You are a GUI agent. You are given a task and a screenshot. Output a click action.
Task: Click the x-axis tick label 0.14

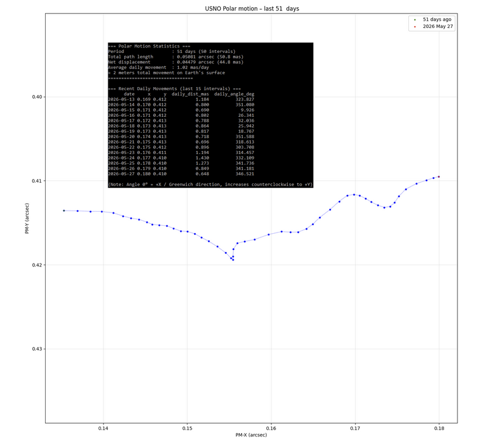click(103, 429)
